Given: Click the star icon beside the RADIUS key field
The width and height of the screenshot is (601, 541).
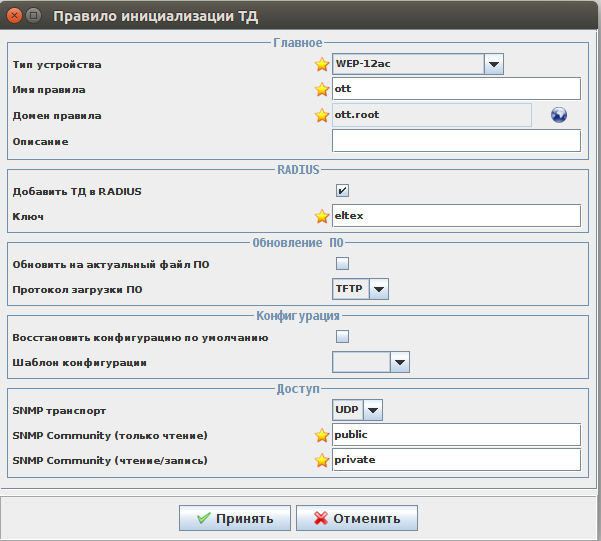Looking at the screenshot, I should pyautogui.click(x=322, y=215).
